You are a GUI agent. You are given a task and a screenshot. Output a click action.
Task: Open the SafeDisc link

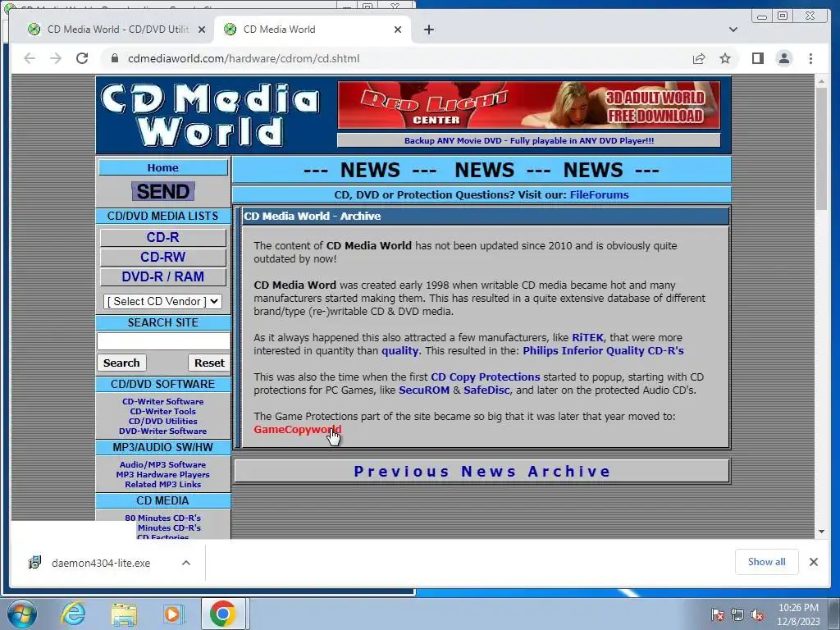coord(486,390)
